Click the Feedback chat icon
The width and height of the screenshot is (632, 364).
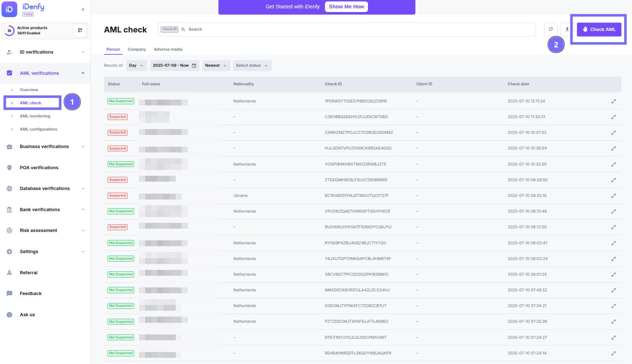tap(9, 294)
